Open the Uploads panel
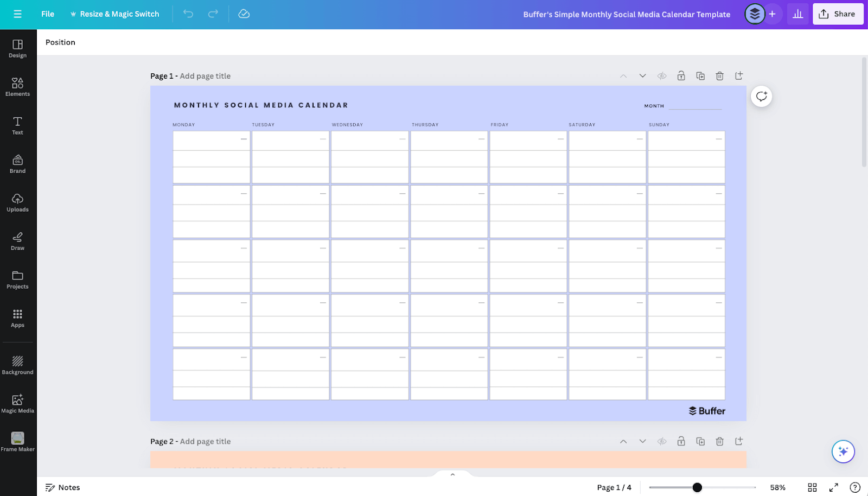The width and height of the screenshot is (868, 496). tap(17, 202)
